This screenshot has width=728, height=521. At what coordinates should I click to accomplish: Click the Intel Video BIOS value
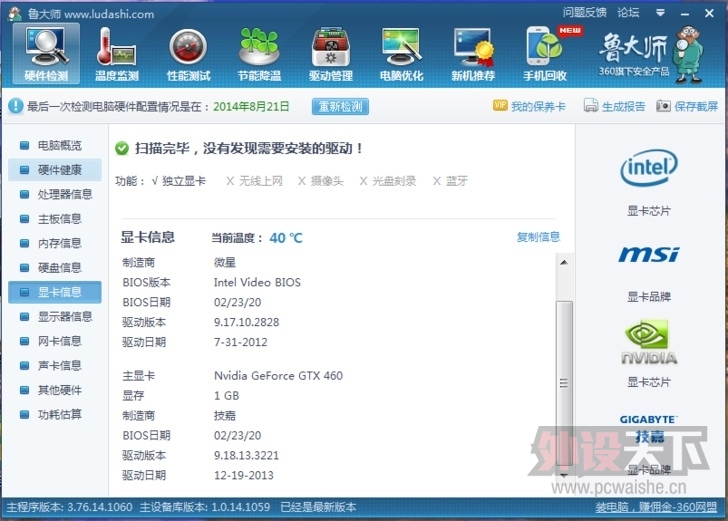pyautogui.click(x=257, y=282)
